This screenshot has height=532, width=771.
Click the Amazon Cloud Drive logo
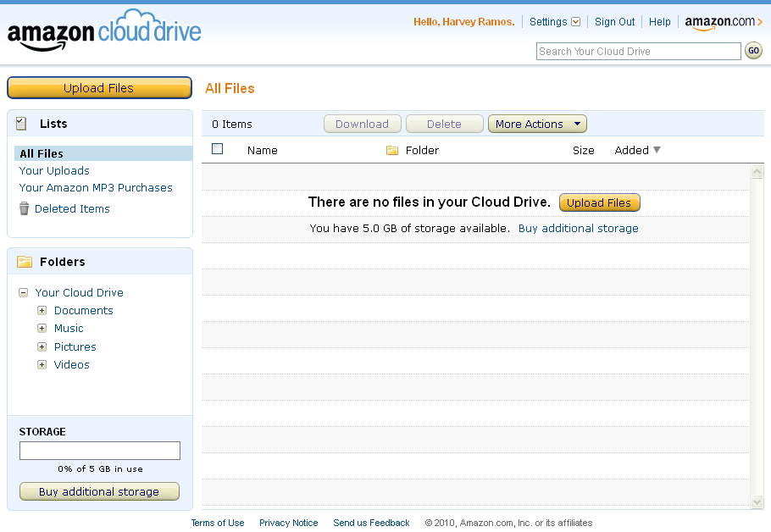(x=104, y=30)
